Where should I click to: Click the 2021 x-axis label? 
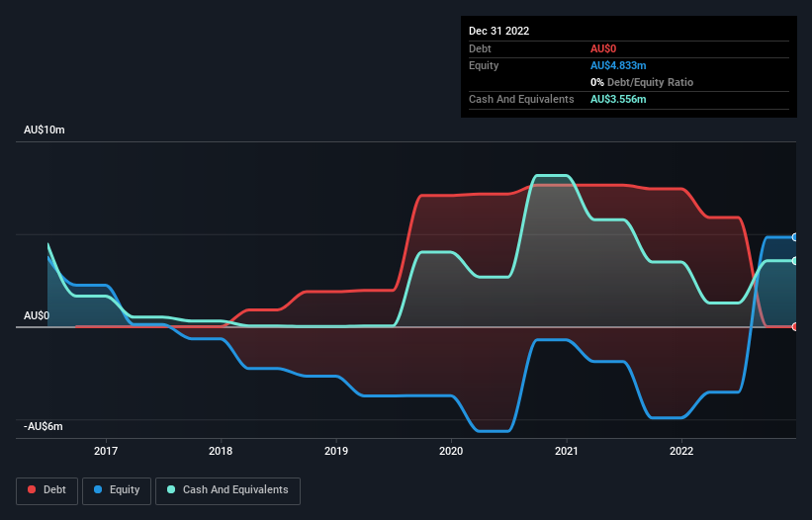coord(567,451)
